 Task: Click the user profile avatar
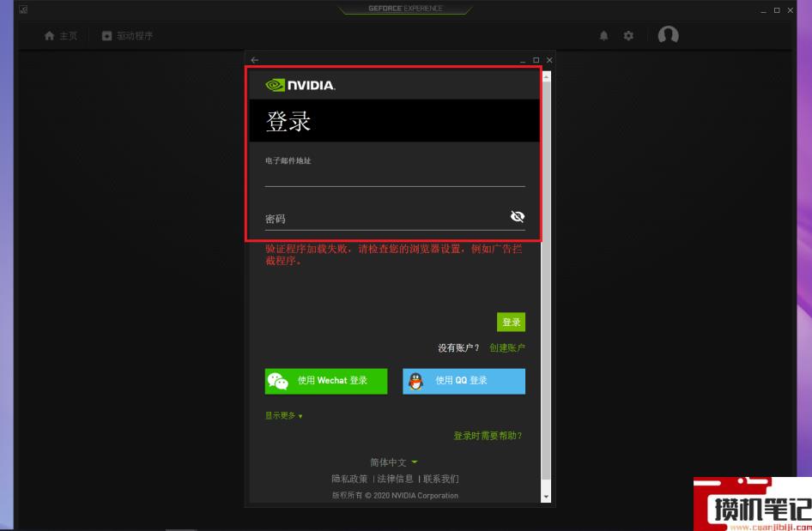(668, 34)
